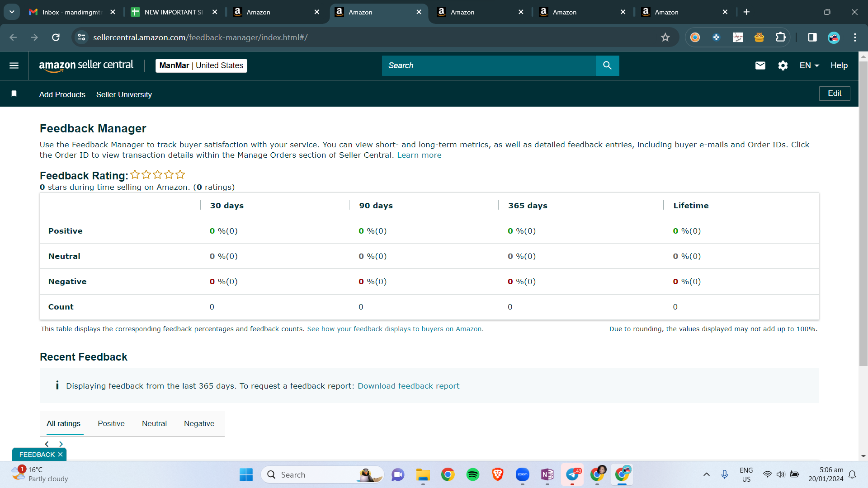Click the page vertical scrollbar
The image size is (868, 488).
pyautogui.click(x=863, y=213)
